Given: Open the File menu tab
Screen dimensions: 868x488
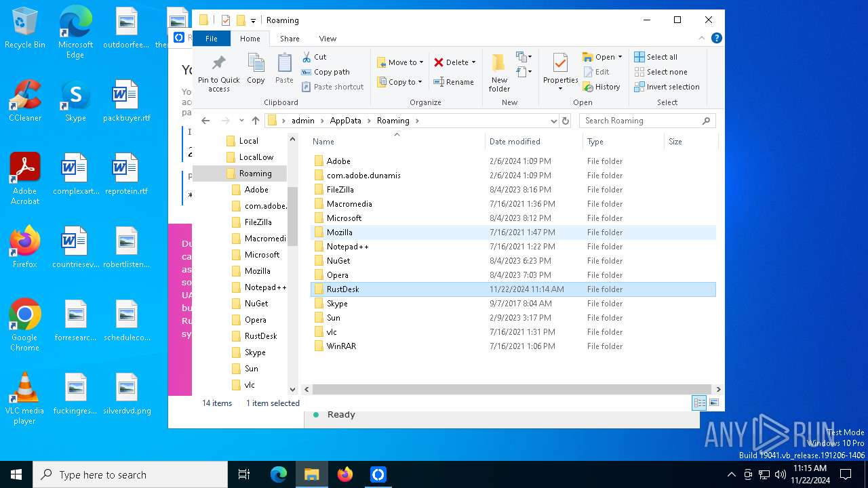Looking at the screenshot, I should (x=212, y=39).
